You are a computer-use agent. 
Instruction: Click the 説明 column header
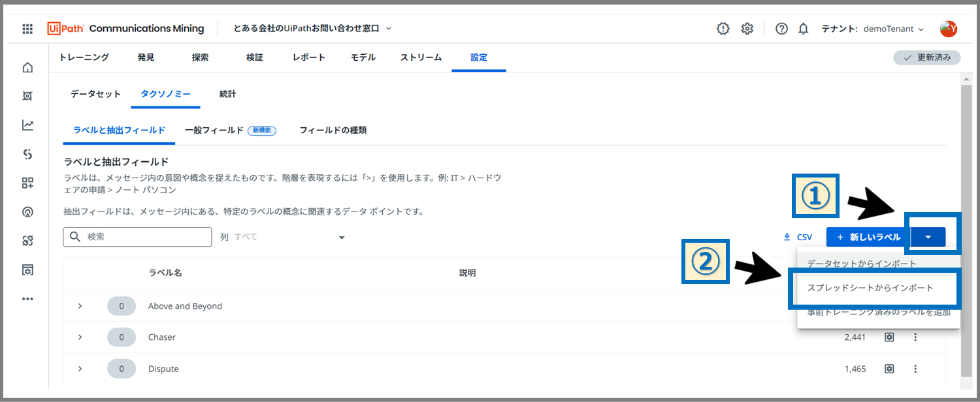pyautogui.click(x=467, y=273)
